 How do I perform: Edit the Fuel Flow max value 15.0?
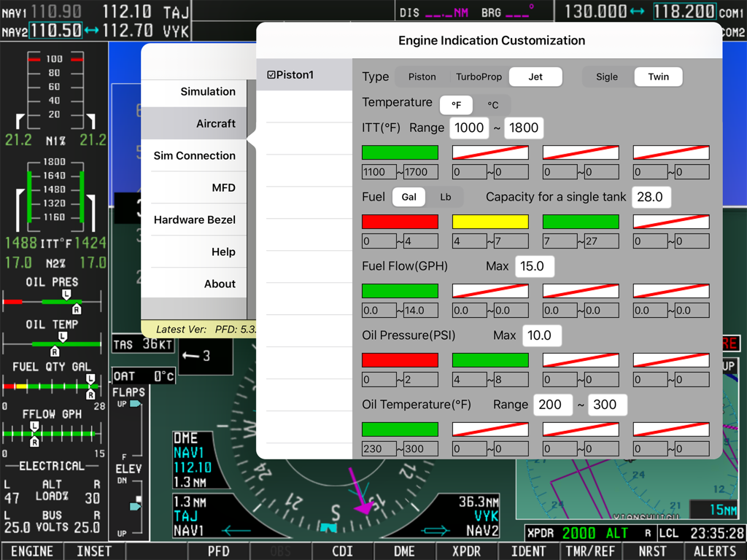coord(535,265)
